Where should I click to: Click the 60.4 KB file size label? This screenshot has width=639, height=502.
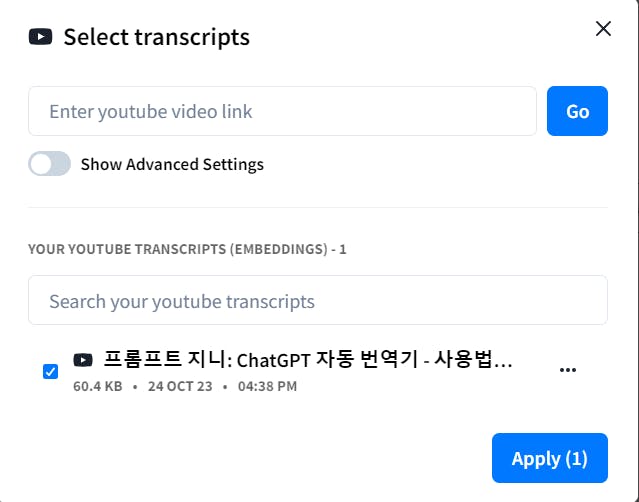(98, 386)
